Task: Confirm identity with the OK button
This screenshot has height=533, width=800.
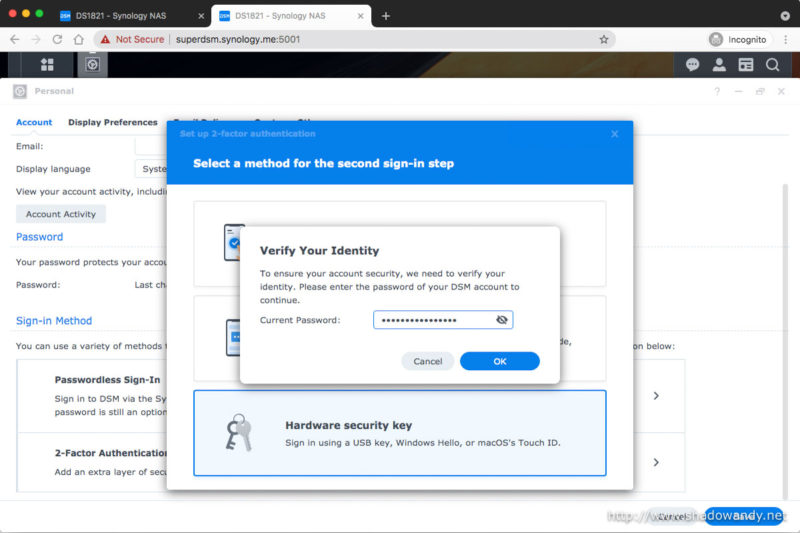Action: point(499,361)
